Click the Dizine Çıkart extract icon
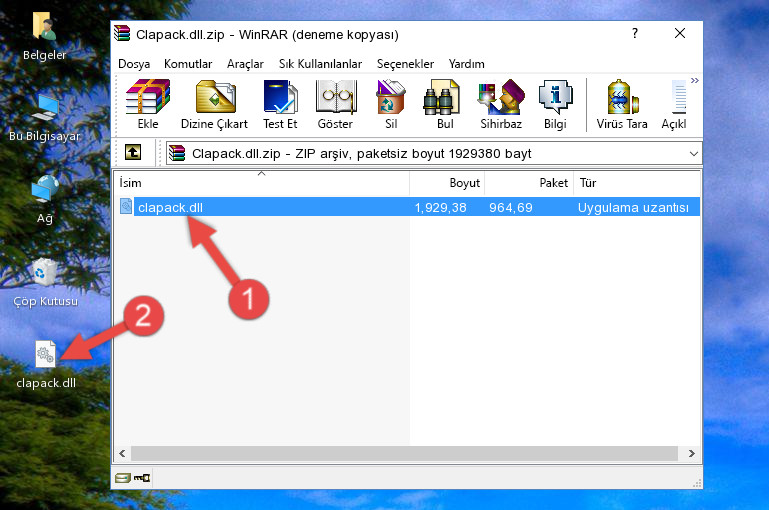769x510 pixels. [x=214, y=104]
